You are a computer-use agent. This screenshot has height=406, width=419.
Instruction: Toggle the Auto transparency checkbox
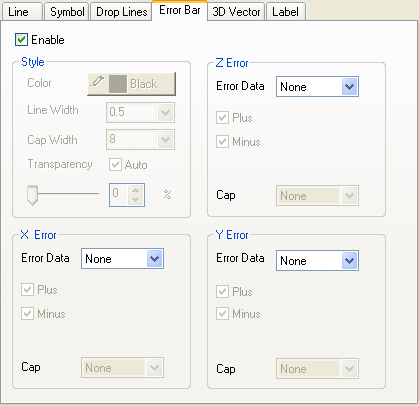[x=115, y=165]
